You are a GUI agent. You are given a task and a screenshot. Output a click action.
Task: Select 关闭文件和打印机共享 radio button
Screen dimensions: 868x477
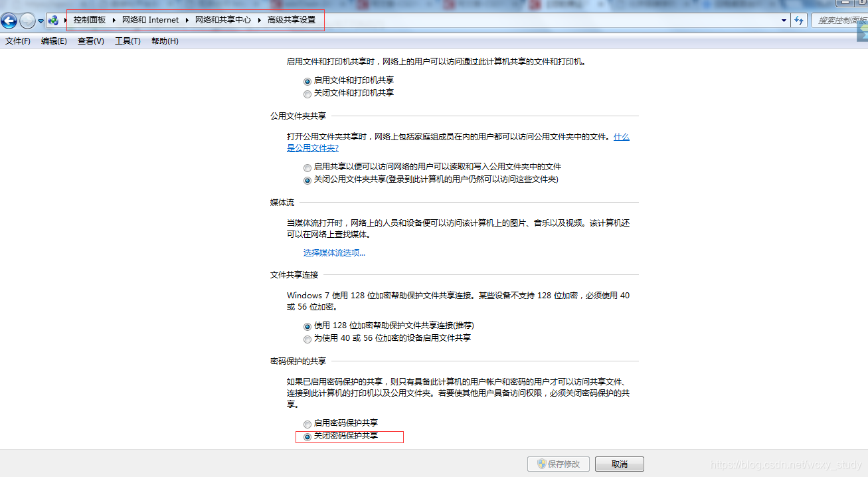pyautogui.click(x=307, y=94)
